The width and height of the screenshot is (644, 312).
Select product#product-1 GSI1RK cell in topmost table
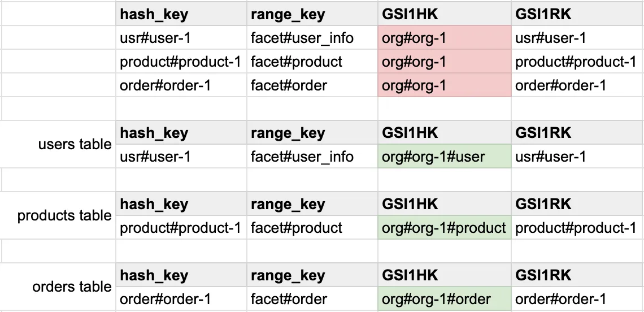[577, 62]
